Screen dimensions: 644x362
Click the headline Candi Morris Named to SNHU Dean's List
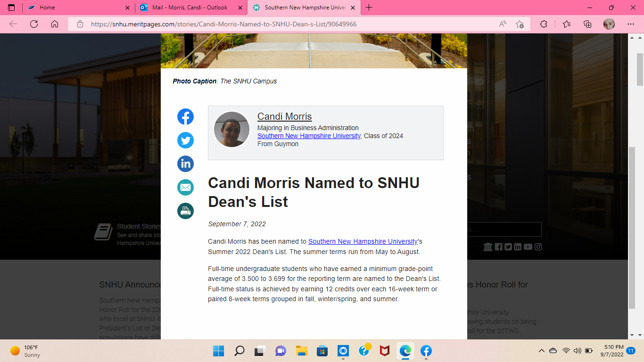pyautogui.click(x=314, y=192)
